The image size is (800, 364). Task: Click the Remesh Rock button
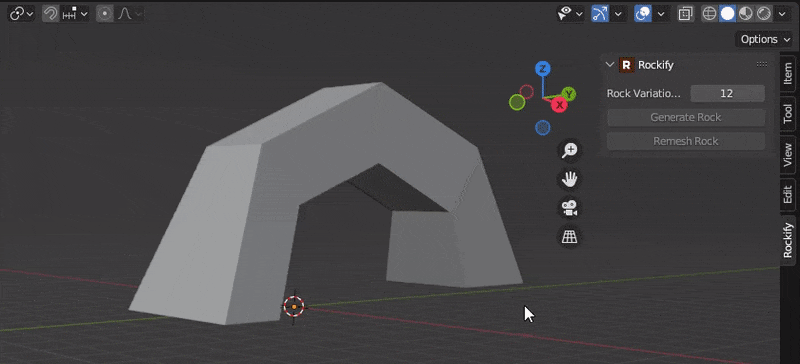click(686, 141)
